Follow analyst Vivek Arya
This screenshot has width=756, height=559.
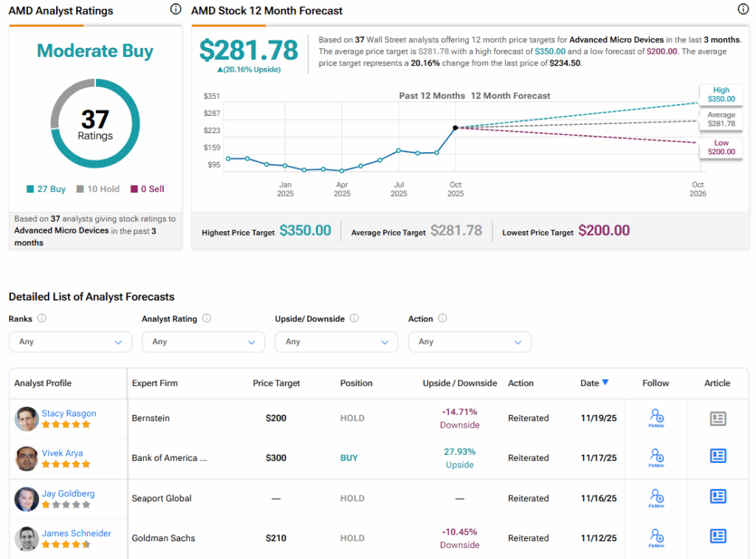[x=656, y=458]
